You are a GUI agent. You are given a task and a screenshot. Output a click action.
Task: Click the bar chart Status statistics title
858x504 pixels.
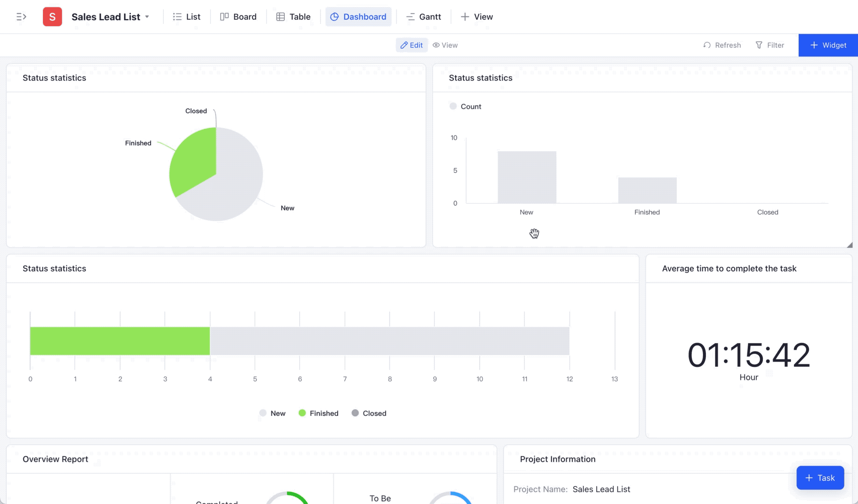pos(481,78)
